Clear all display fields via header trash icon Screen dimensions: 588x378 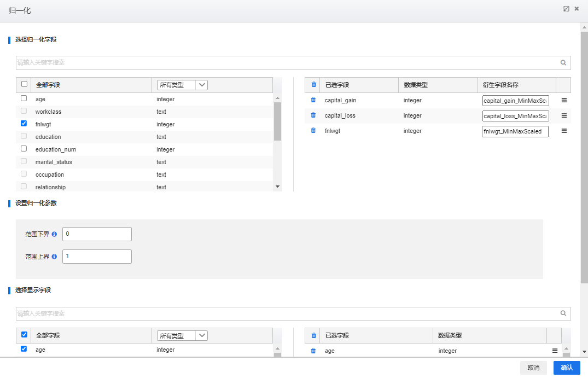[x=314, y=335]
